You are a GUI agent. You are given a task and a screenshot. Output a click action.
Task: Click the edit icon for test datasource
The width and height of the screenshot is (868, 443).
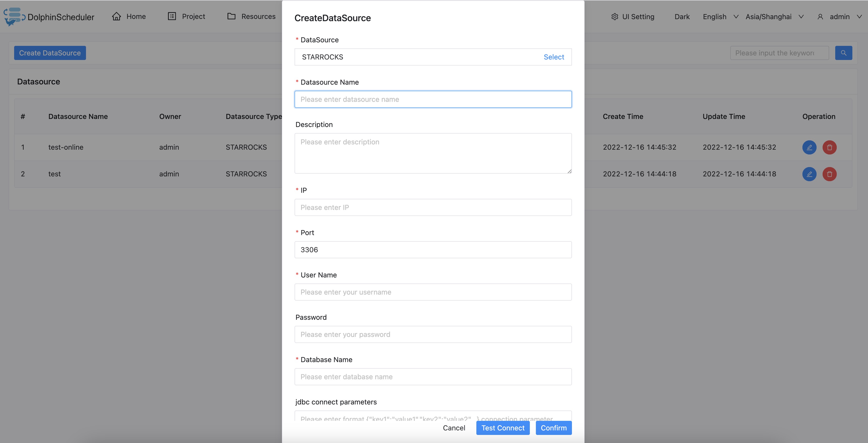click(x=809, y=174)
